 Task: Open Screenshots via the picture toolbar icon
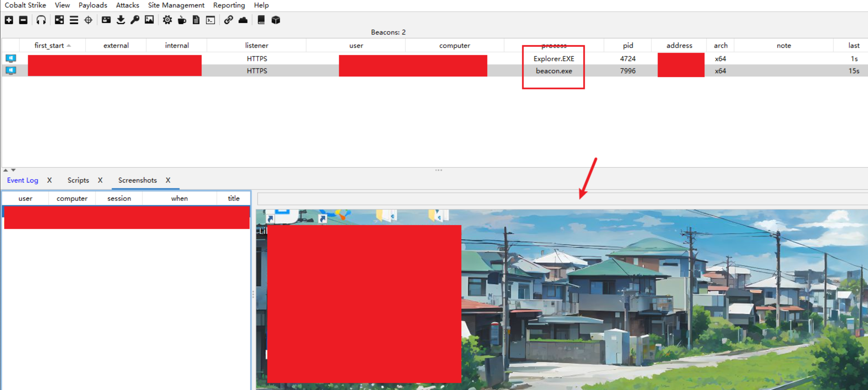click(149, 20)
